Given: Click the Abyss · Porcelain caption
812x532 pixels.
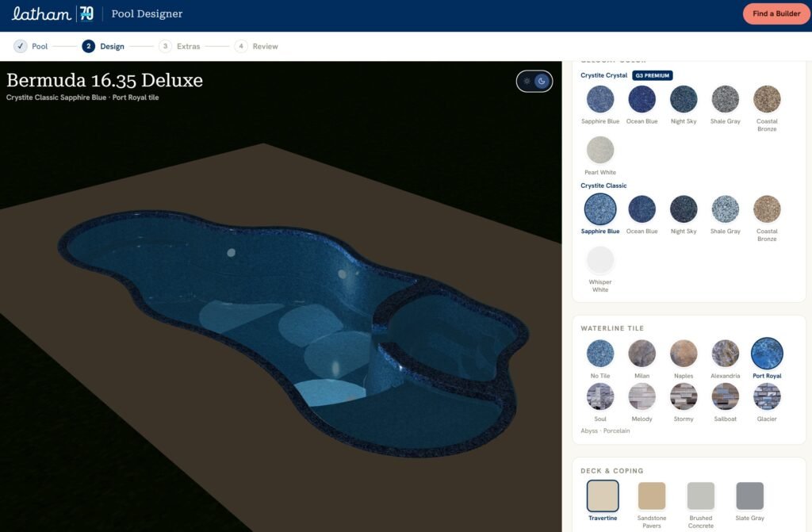Looking at the screenshot, I should click(x=605, y=431).
